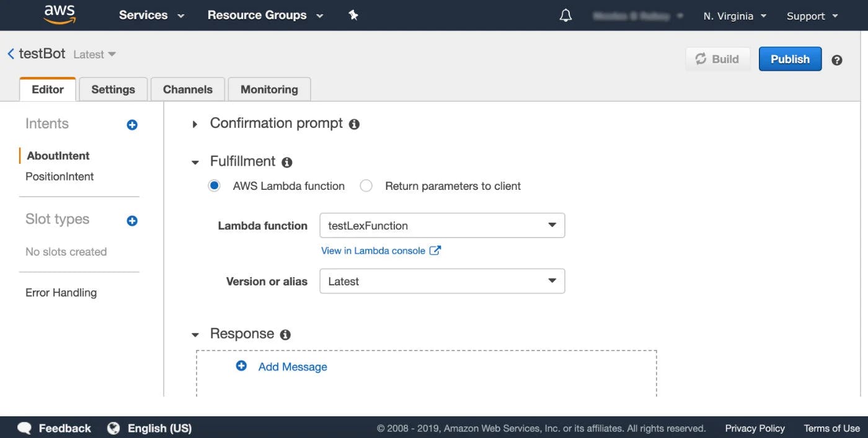Select the AWS Lambda function radio button
868x438 pixels.
point(214,185)
